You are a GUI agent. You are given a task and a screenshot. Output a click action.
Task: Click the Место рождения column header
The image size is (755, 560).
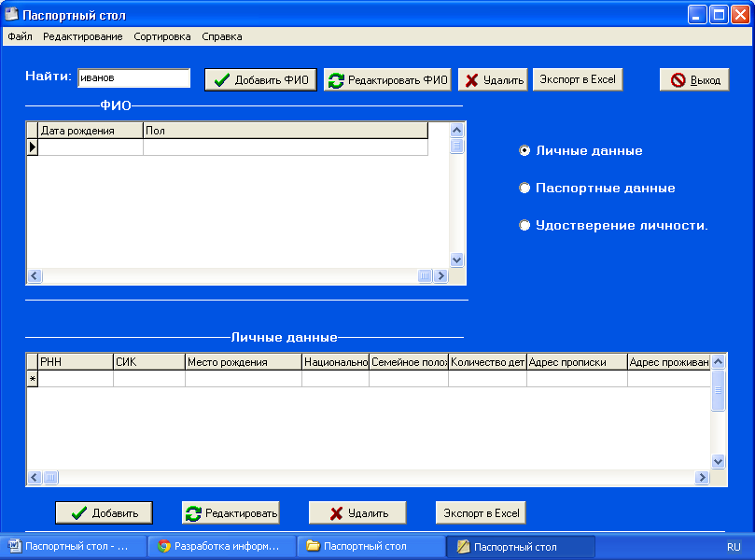pos(244,362)
